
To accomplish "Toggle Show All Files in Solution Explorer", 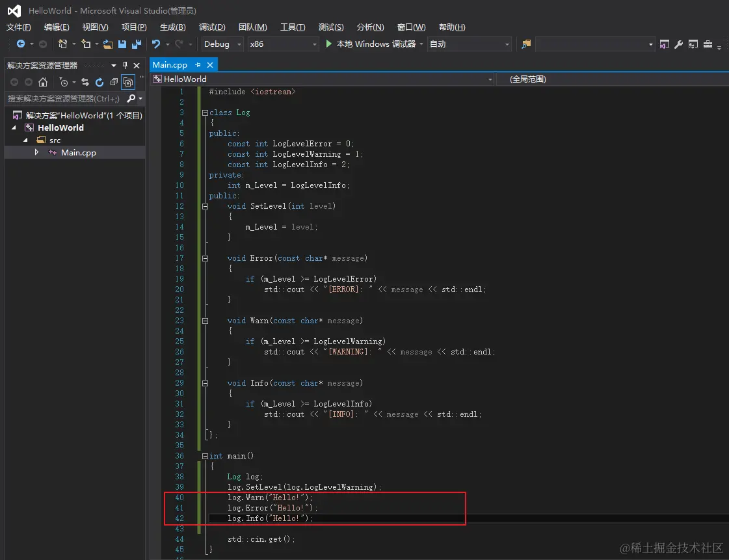I will pos(128,82).
